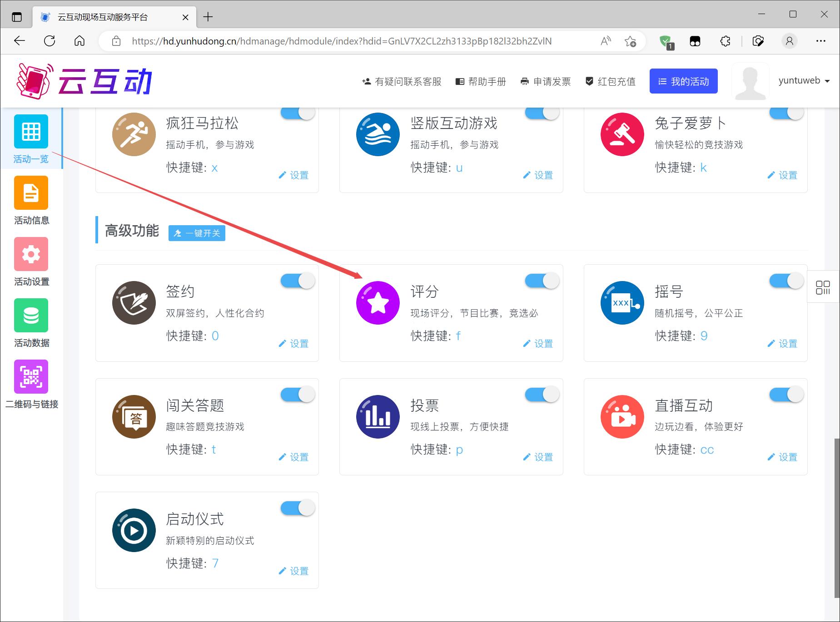Open the 二维码与链接 QR icon

31,377
